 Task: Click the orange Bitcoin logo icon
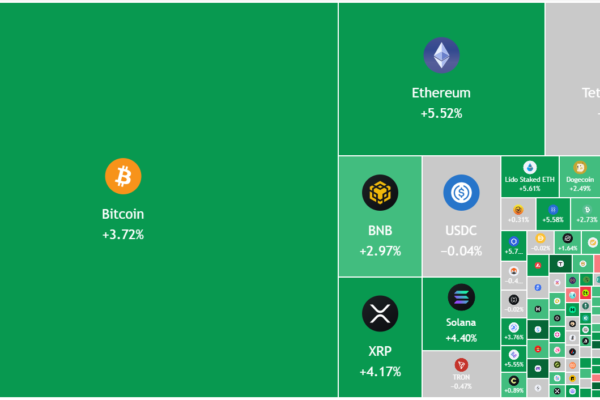pos(123,177)
